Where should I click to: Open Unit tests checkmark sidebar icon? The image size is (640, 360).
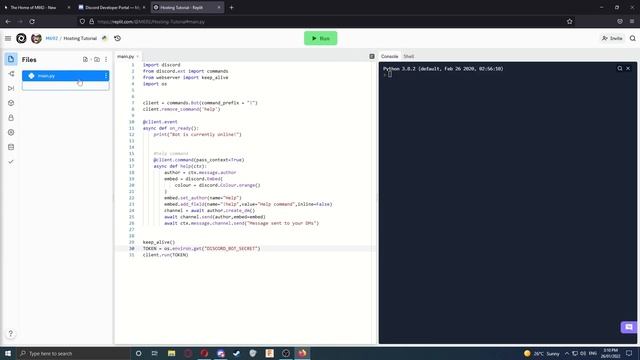(11, 162)
